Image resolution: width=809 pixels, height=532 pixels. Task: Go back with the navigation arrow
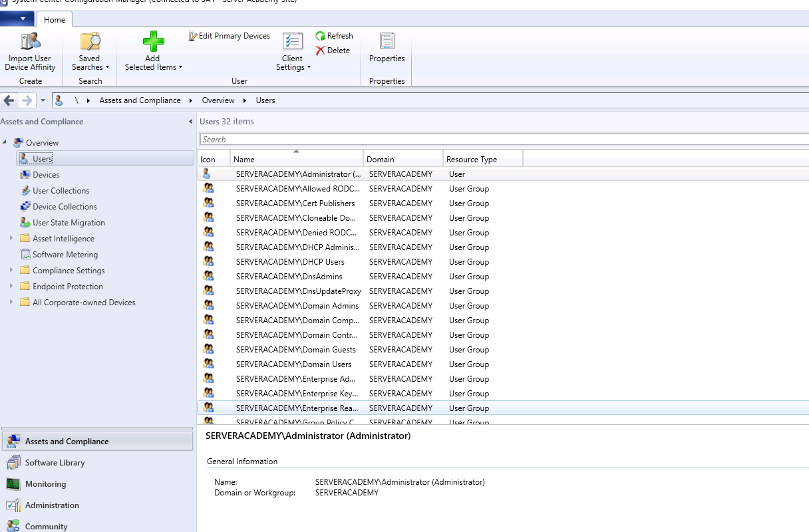(9, 100)
